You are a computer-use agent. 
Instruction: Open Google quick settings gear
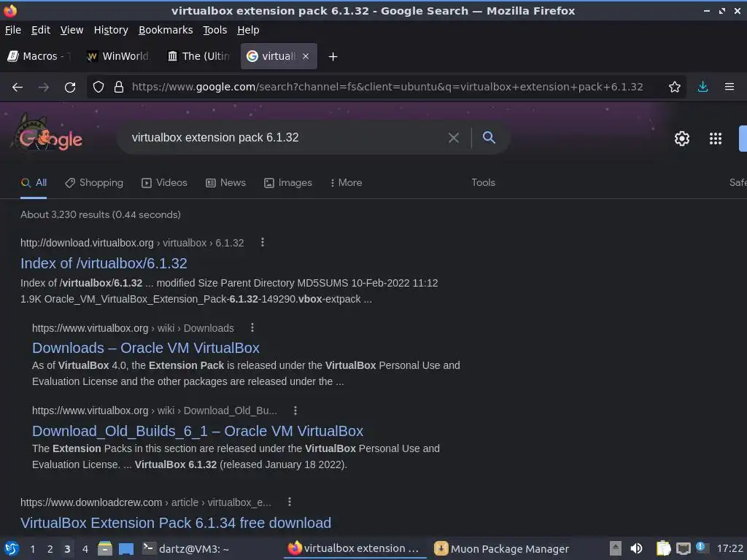click(682, 139)
